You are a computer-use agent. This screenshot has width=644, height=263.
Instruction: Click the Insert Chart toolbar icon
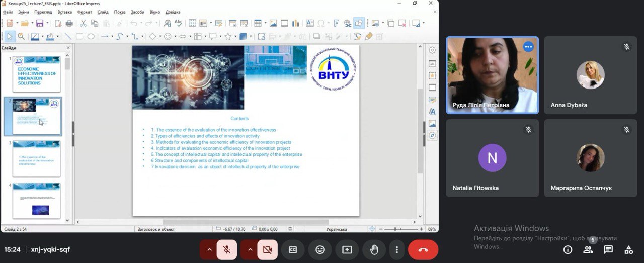pyautogui.click(x=296, y=23)
